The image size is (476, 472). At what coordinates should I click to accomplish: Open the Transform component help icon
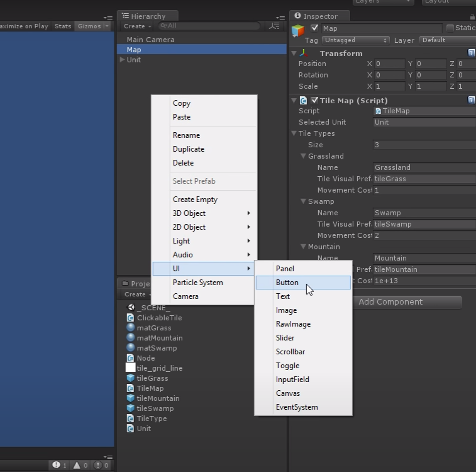point(471,53)
